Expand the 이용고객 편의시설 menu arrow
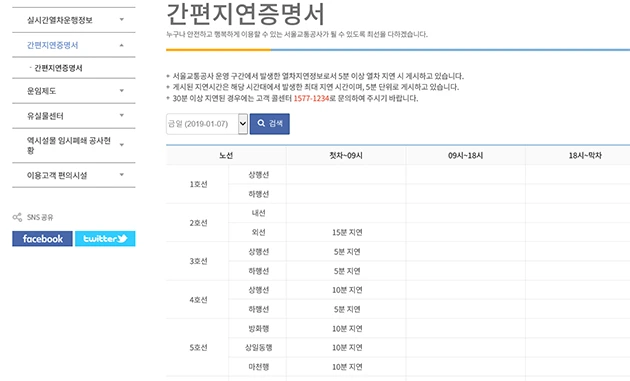630x381 pixels. 121,175
